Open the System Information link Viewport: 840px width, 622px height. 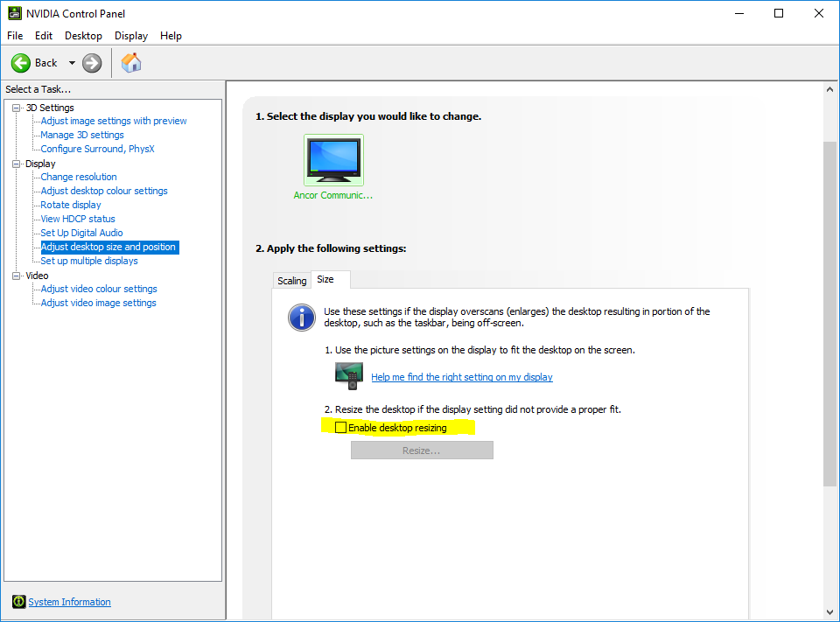[x=70, y=602]
